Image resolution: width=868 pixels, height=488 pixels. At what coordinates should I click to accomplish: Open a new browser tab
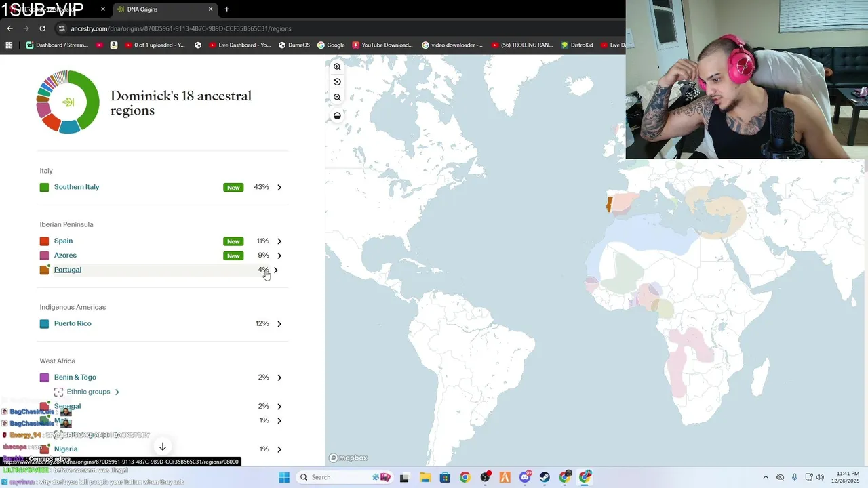pyautogui.click(x=226, y=9)
